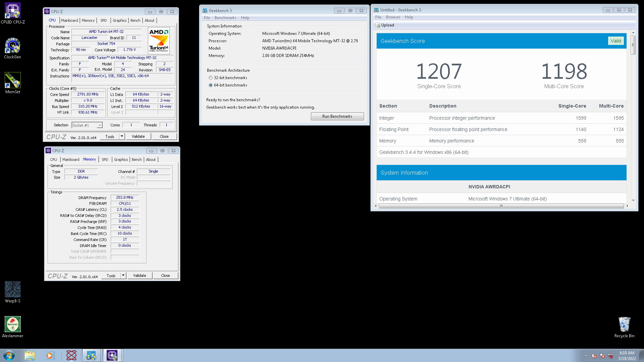644x362 pixels.
Task: Open the SPD tab in top CPU-Z
Action: tap(104, 20)
